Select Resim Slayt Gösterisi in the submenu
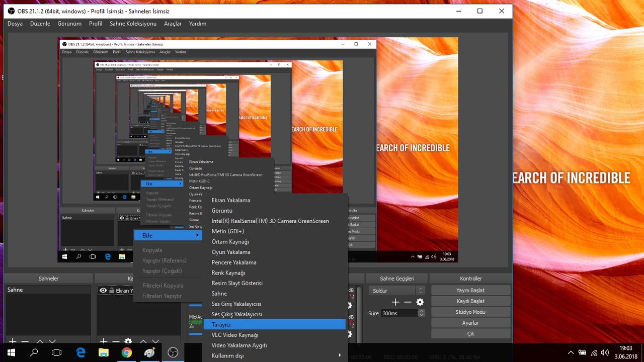 pos(276,283)
